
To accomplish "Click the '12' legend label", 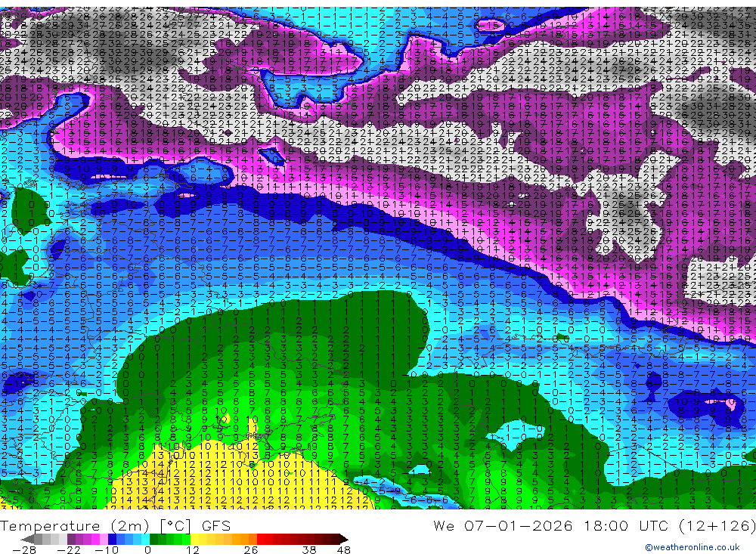I will pyautogui.click(x=193, y=550).
